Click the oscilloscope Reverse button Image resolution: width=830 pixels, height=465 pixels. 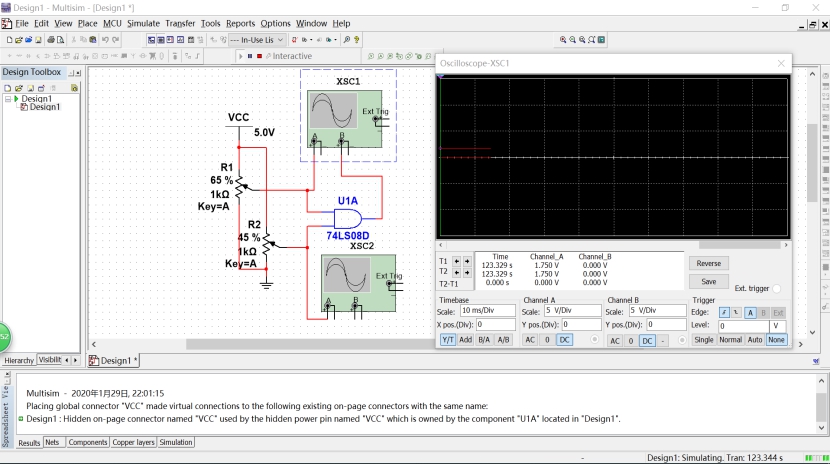tap(709, 263)
